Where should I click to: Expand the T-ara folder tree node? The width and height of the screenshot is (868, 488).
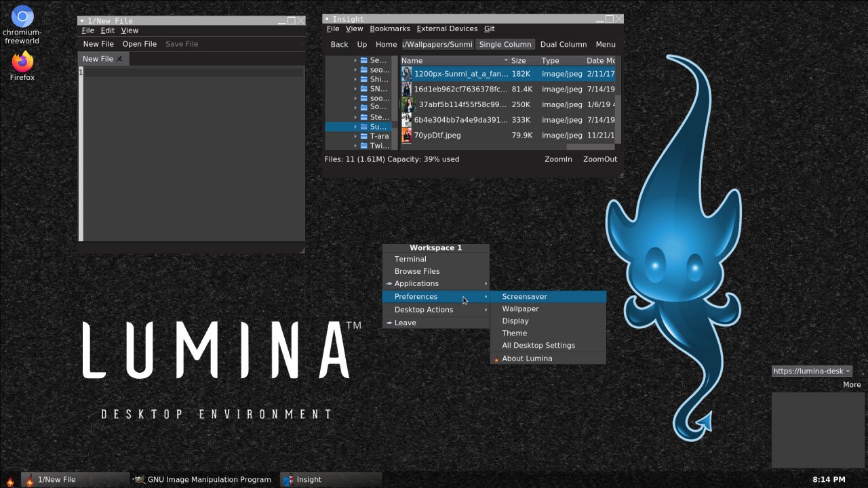(355, 136)
